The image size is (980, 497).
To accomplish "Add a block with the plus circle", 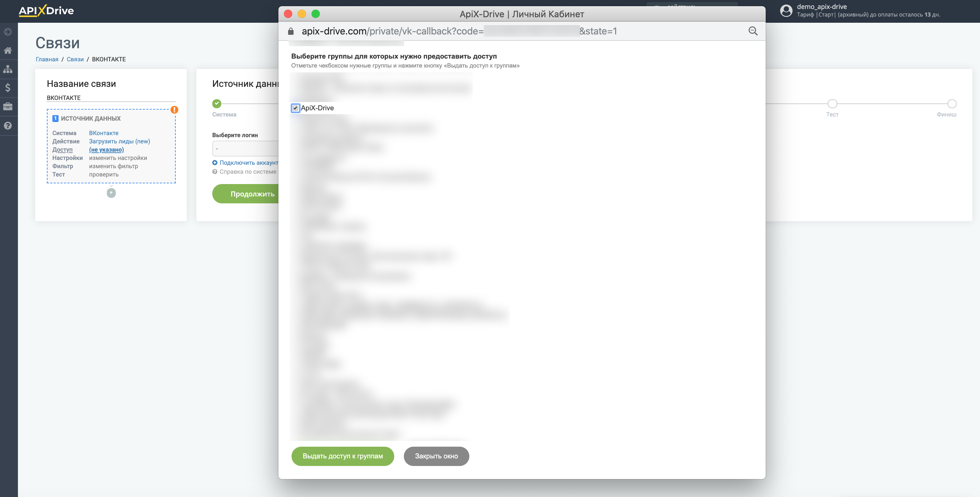I will [111, 193].
